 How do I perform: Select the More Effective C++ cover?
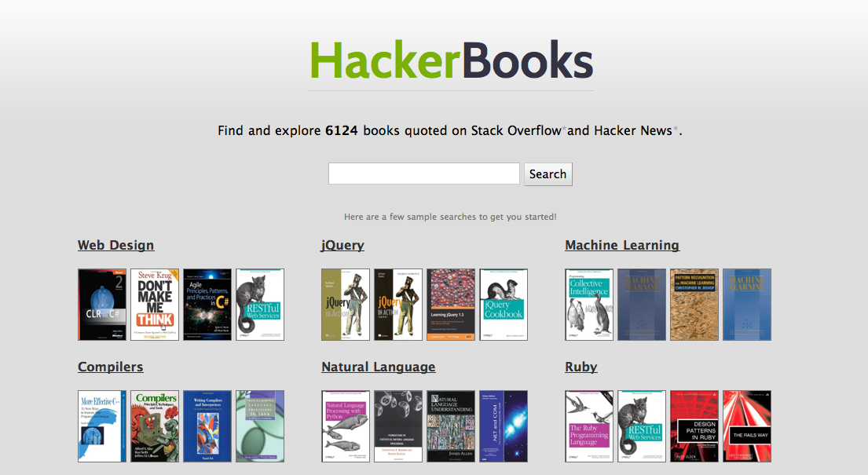[102, 426]
